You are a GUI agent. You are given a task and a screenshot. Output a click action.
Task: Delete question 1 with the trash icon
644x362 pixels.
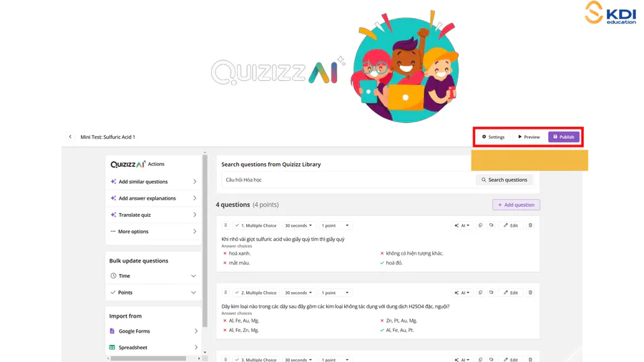click(530, 225)
